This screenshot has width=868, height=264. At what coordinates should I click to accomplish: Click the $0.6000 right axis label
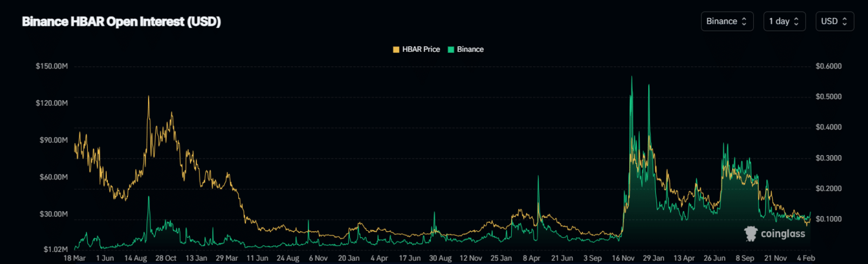[x=828, y=66]
